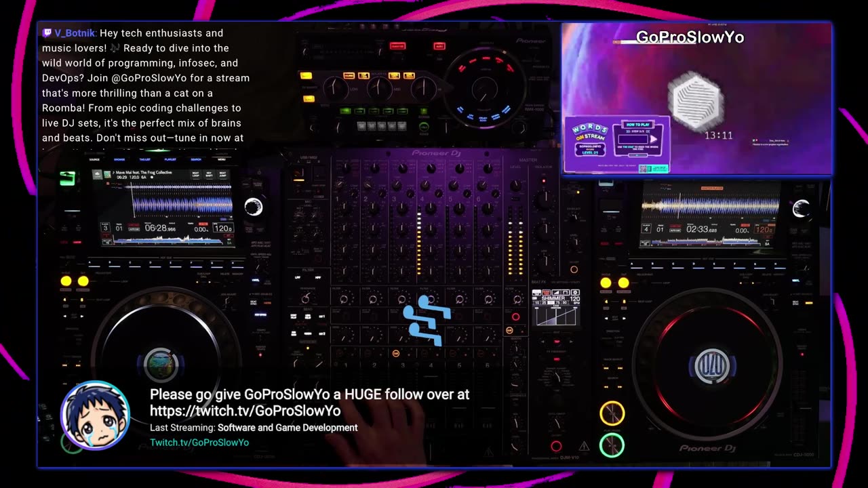The image size is (868, 488).
Task: Click the V_Botnik username in chat
Action: pos(75,33)
